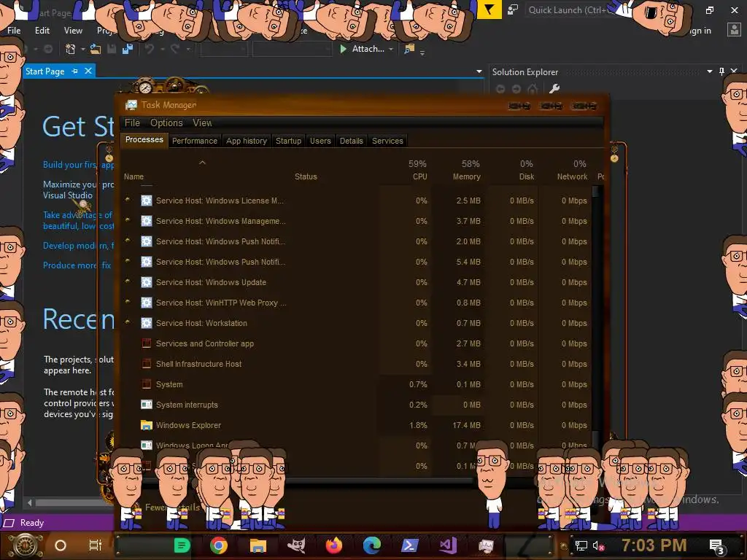This screenshot has height=560, width=747.
Task: Open the document tabs overflow dropdown
Action: [479, 71]
